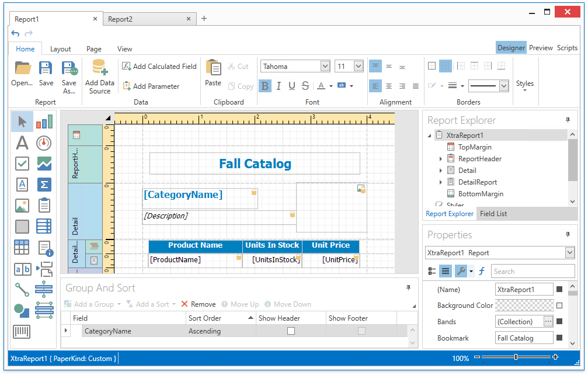Open the font name Tahoma dropdown
Image resolution: width=588 pixels, height=375 pixels.
point(325,67)
